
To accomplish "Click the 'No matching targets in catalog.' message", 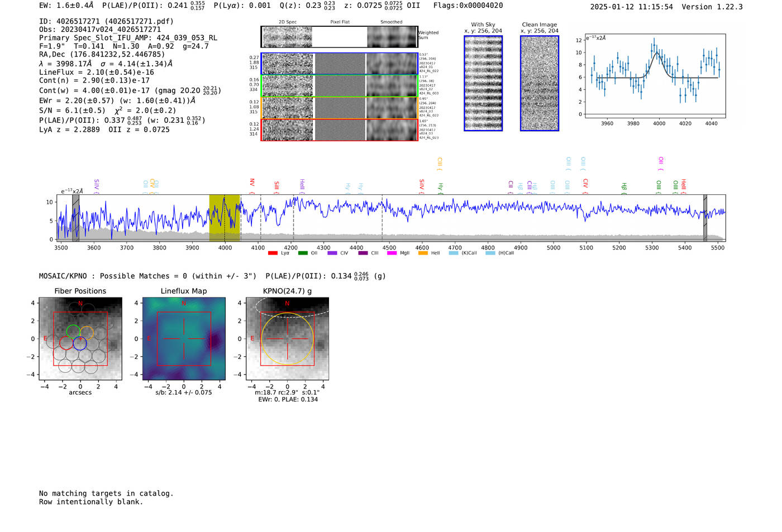I will pyautogui.click(x=106, y=493).
